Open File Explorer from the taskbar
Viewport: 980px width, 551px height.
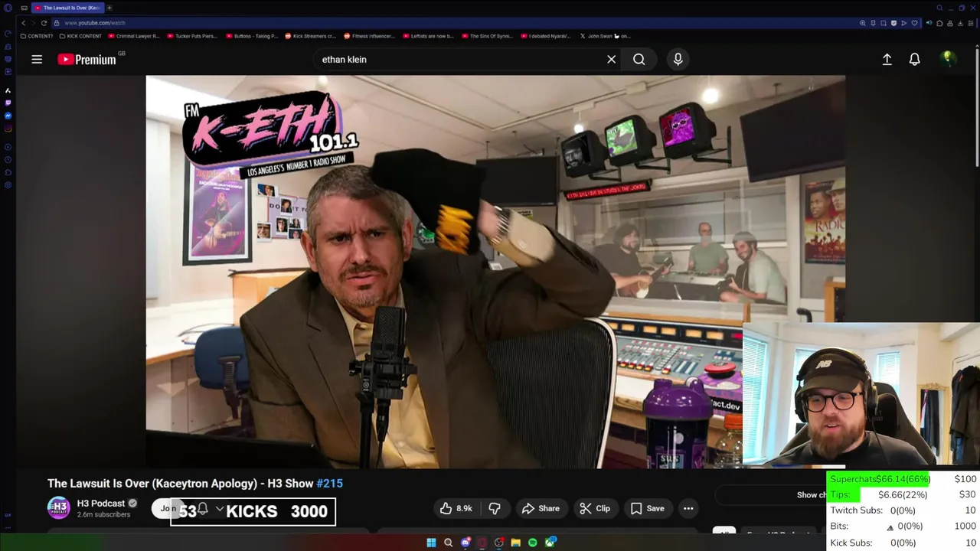[x=516, y=543]
